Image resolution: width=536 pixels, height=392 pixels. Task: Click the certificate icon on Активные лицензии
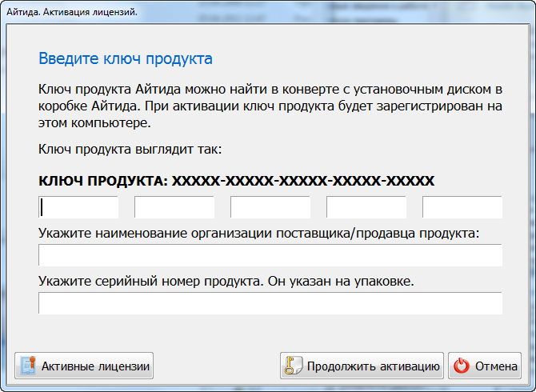(28, 366)
